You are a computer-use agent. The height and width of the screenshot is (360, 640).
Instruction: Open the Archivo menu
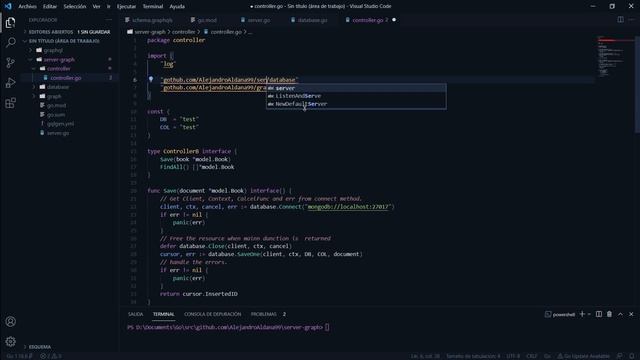point(27,6)
